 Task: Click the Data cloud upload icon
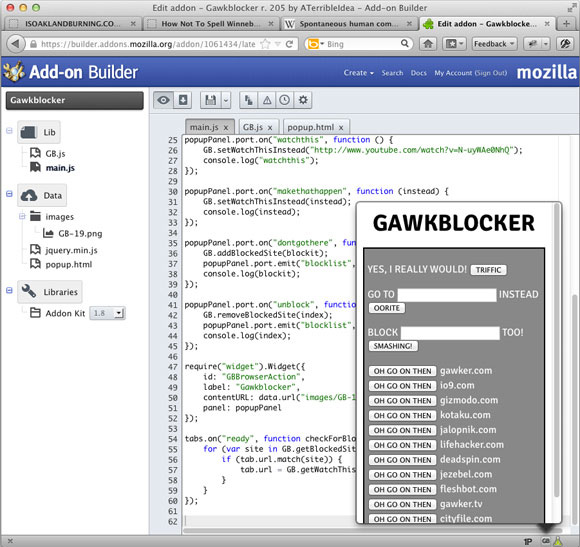pos(29,195)
